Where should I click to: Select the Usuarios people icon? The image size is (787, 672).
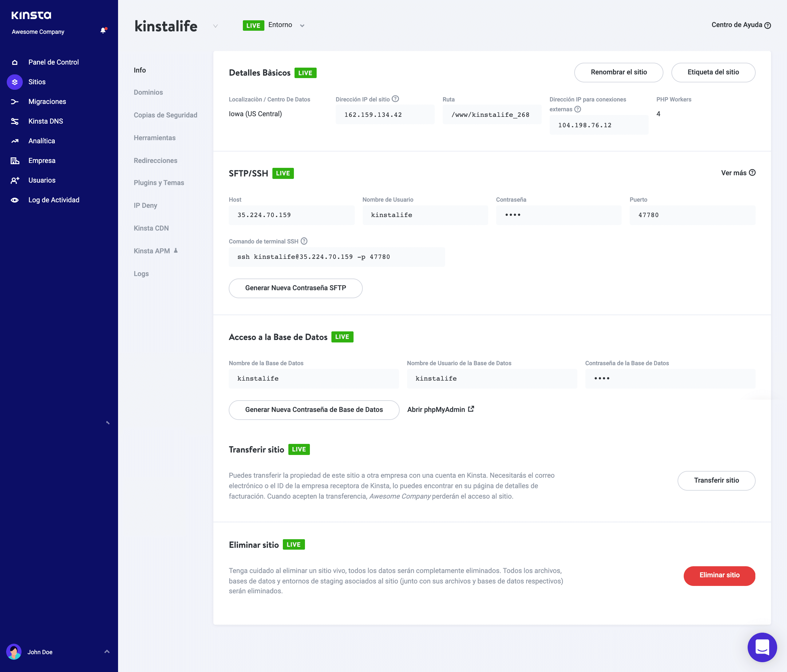[x=14, y=180]
